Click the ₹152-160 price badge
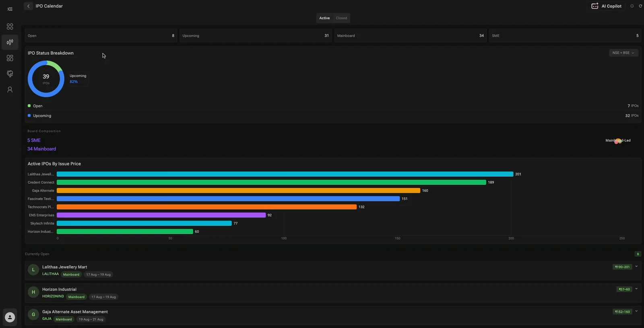Image resolution: width=644 pixels, height=328 pixels. 622,312
